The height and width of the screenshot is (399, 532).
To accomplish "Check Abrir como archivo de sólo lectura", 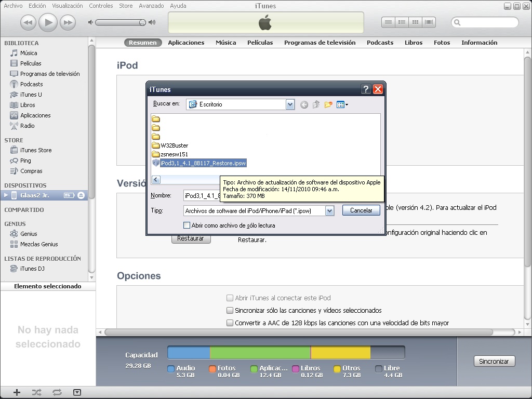I will tap(187, 225).
